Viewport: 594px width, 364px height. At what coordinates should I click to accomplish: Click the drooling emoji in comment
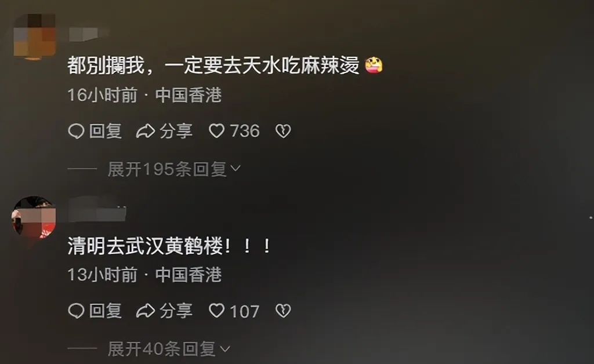[374, 65]
